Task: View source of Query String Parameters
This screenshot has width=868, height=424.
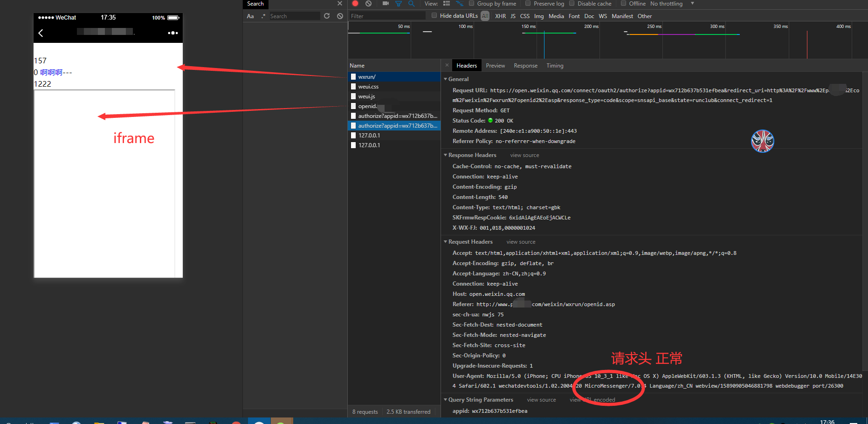Action: tap(541, 400)
